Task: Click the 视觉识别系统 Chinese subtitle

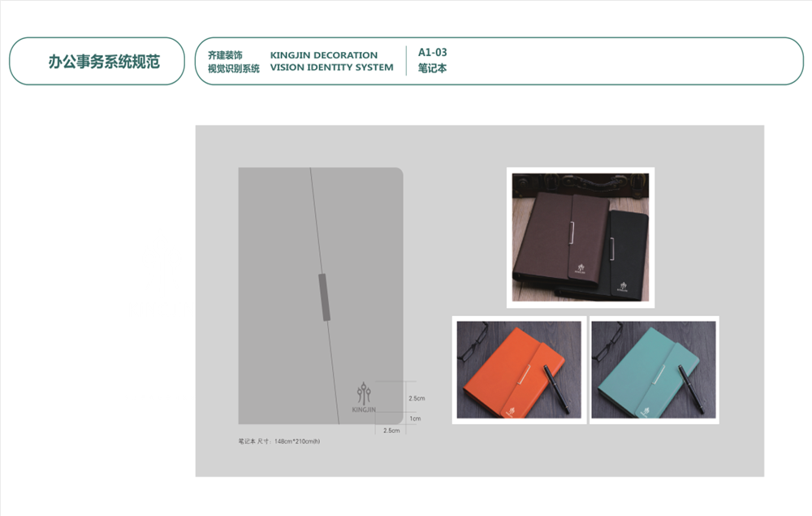Action: 234,68
